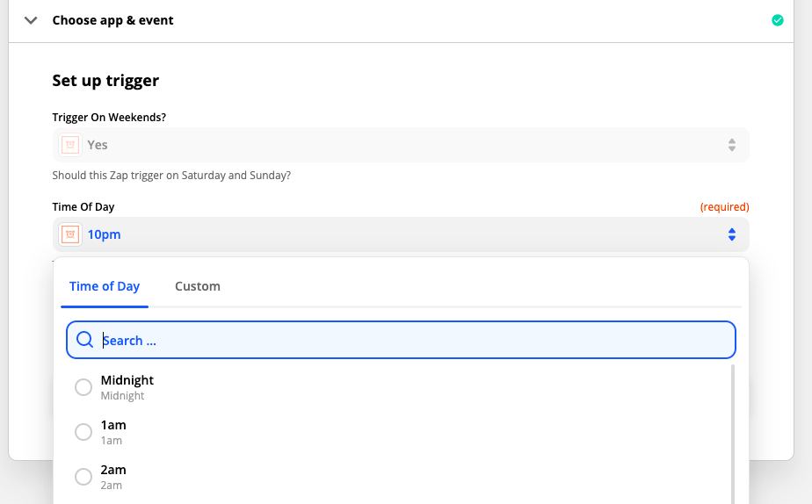Focus the Search input field
Image resolution: width=812 pixels, height=504 pixels.
pyautogui.click(x=401, y=340)
